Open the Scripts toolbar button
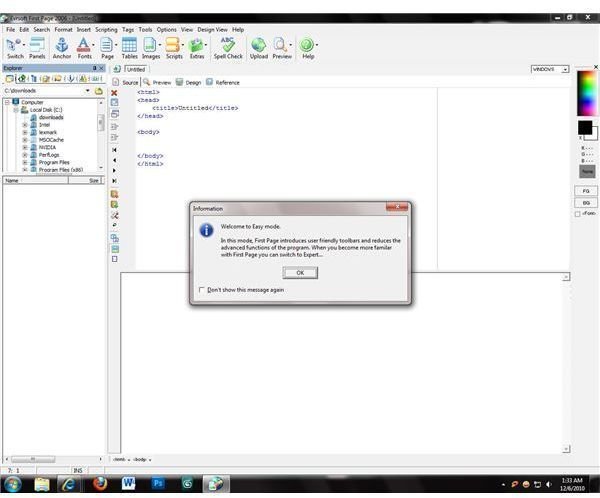Screen dimensions: 600x498 click(174, 49)
